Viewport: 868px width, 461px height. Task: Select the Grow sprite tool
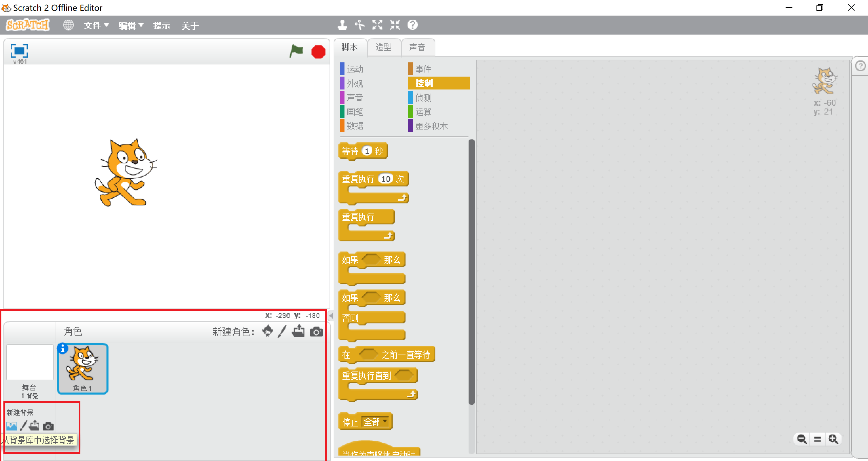[377, 25]
